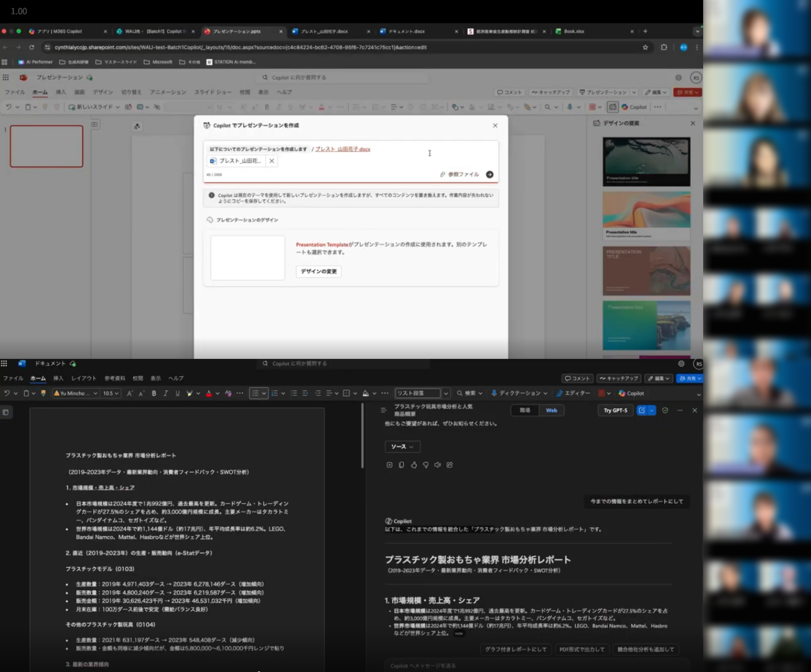Click the Try GPT-5 button
Screen dimensions: 811x672
(x=615, y=410)
